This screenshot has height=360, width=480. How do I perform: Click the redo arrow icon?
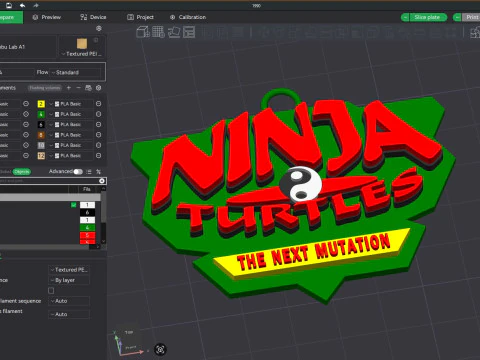pyautogui.click(x=36, y=5)
